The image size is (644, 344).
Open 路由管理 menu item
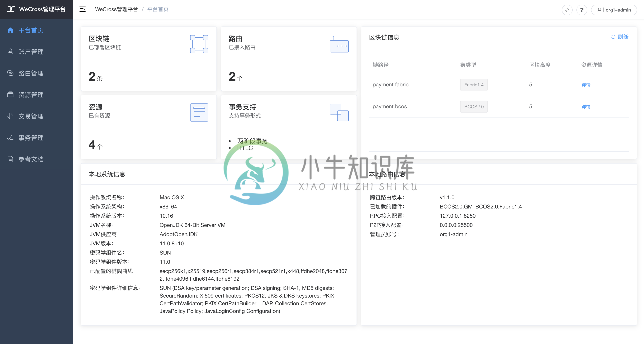36,73
